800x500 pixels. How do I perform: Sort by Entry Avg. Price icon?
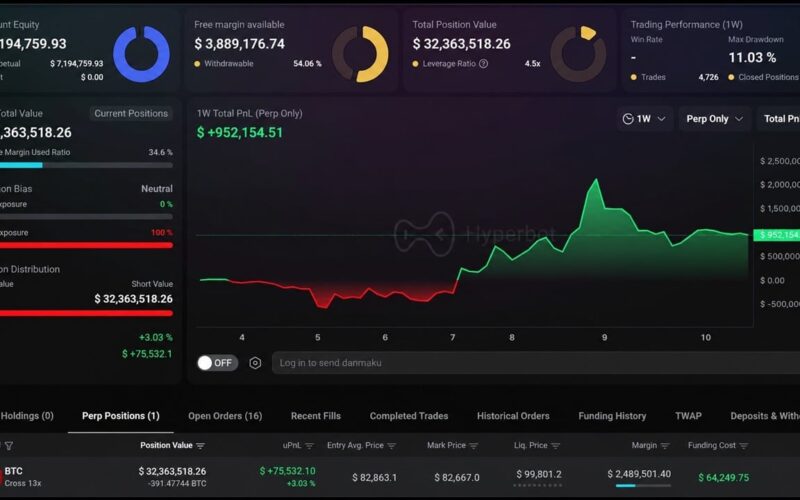click(391, 446)
